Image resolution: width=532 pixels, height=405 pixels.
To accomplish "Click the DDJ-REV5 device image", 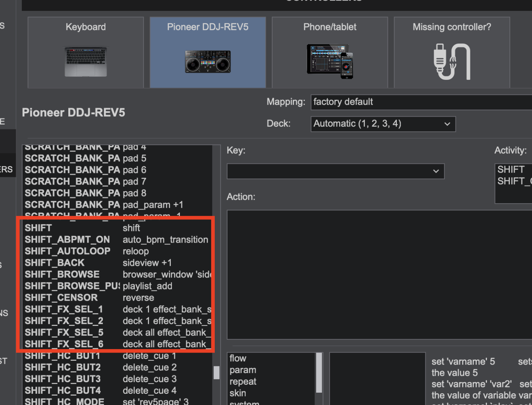I will click(x=208, y=61).
